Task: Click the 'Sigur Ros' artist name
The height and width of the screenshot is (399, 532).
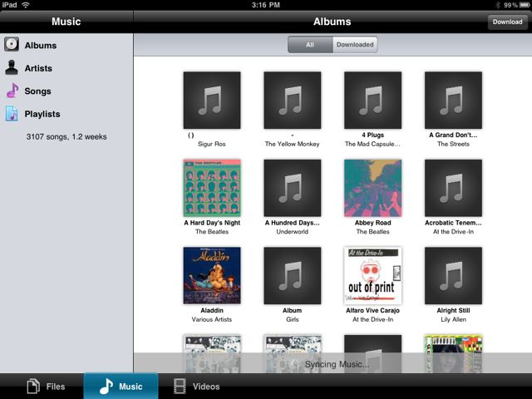Action: [212, 144]
